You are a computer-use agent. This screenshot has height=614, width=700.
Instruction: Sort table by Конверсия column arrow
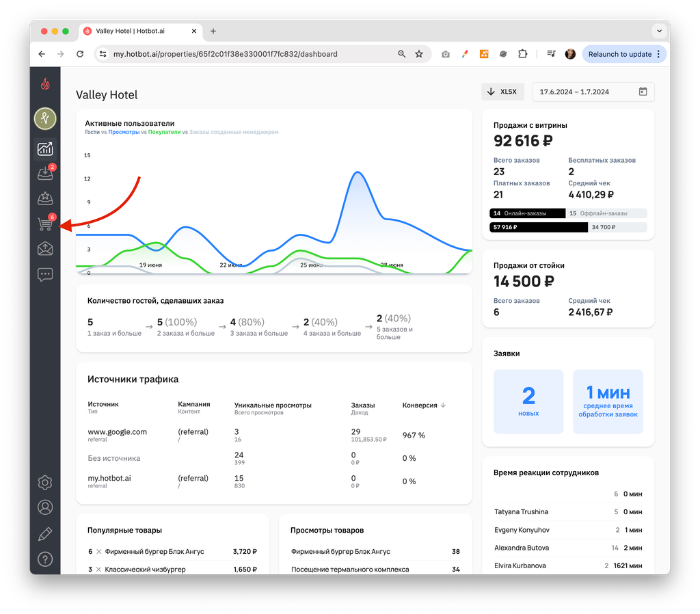point(443,405)
